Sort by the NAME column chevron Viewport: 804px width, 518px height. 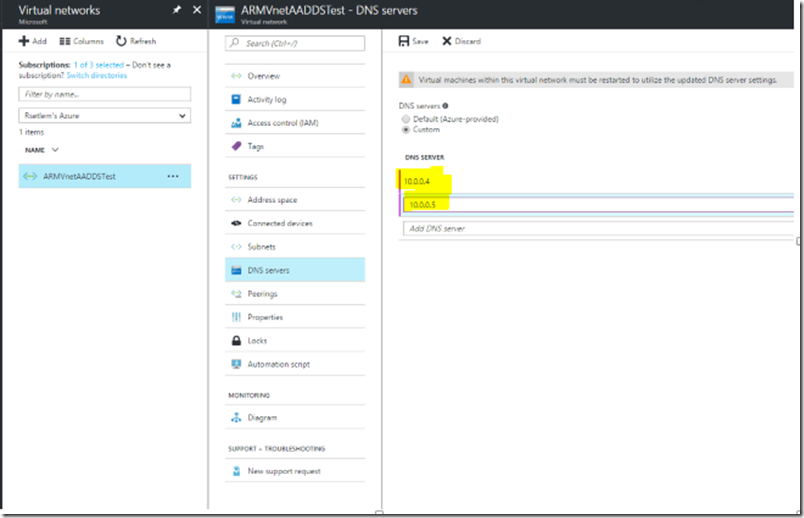point(55,150)
